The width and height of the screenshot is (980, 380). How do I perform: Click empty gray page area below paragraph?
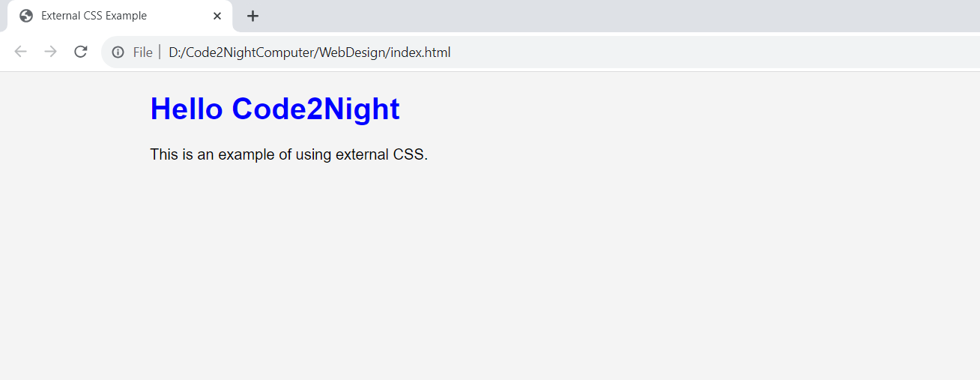point(490,277)
